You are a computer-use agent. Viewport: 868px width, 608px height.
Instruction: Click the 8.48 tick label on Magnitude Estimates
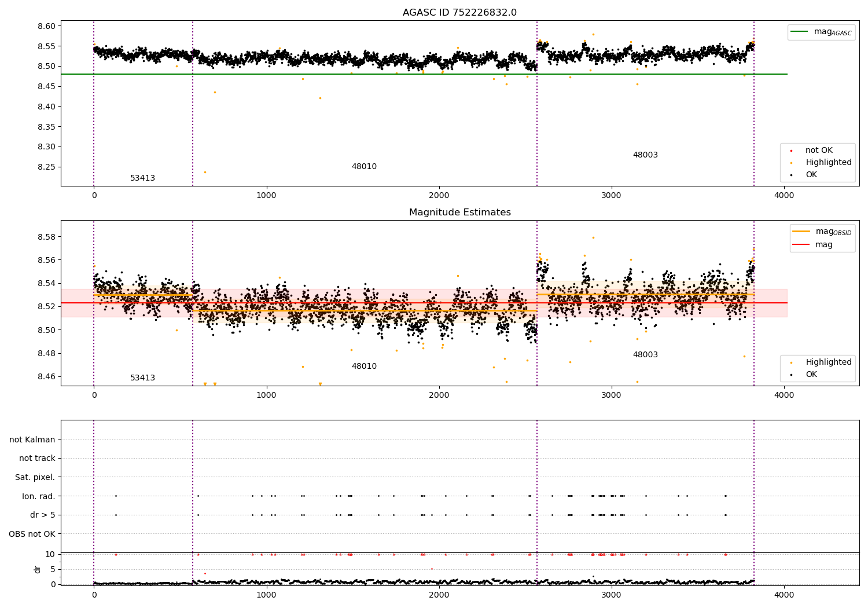(46, 353)
